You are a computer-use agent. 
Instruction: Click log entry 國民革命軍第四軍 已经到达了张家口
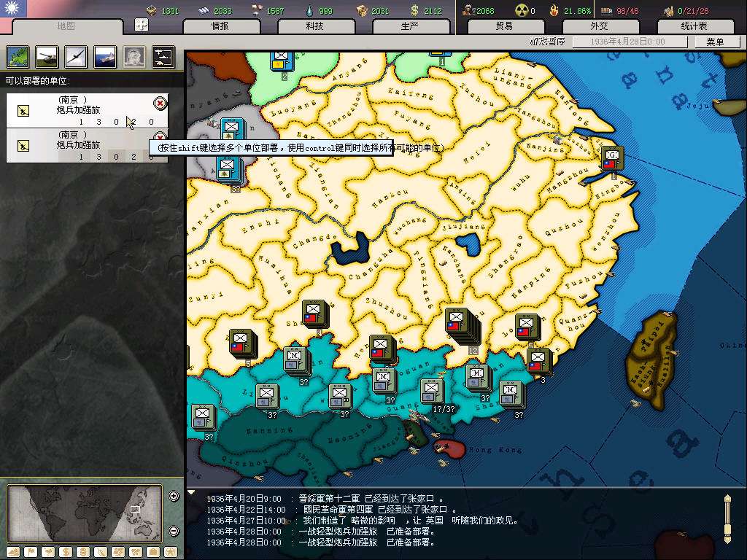(x=332, y=510)
